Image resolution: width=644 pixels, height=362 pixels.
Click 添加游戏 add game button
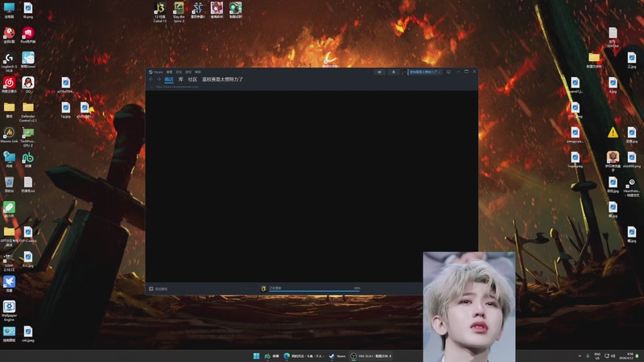click(158, 289)
